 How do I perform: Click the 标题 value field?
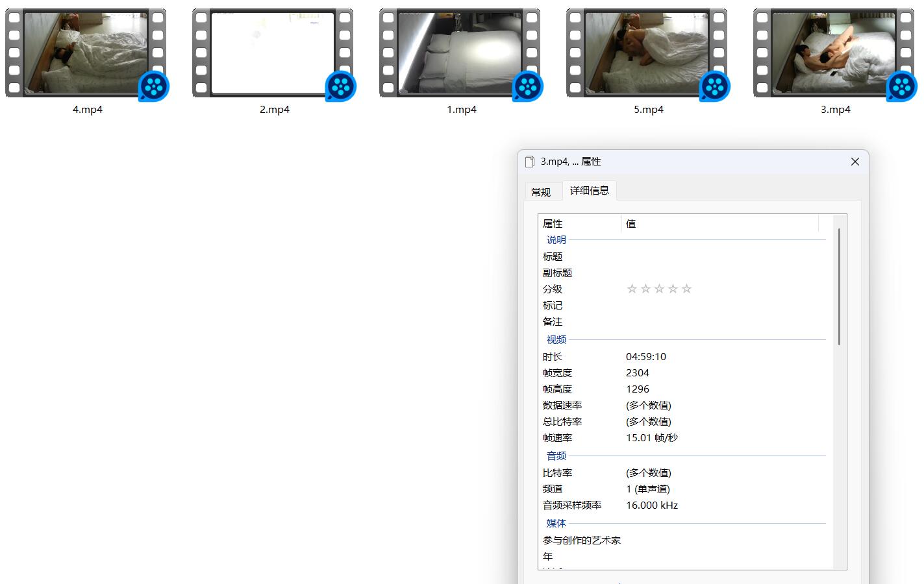tap(724, 257)
